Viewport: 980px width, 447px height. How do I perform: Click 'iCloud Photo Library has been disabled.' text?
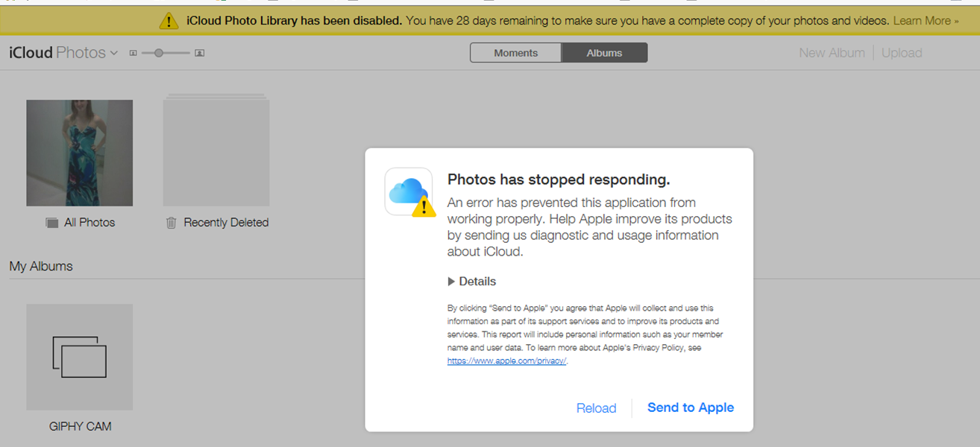295,21
